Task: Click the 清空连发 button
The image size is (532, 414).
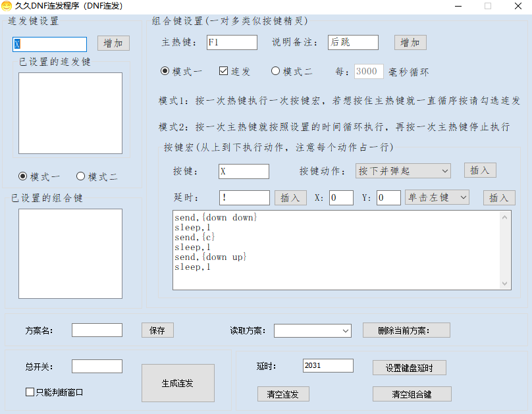Action: point(283,394)
